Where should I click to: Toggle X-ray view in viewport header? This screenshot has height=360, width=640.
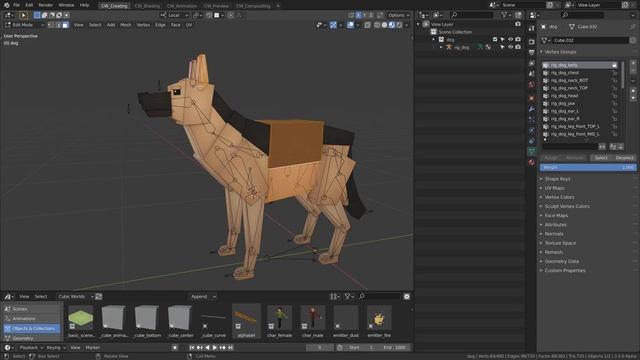[367, 25]
